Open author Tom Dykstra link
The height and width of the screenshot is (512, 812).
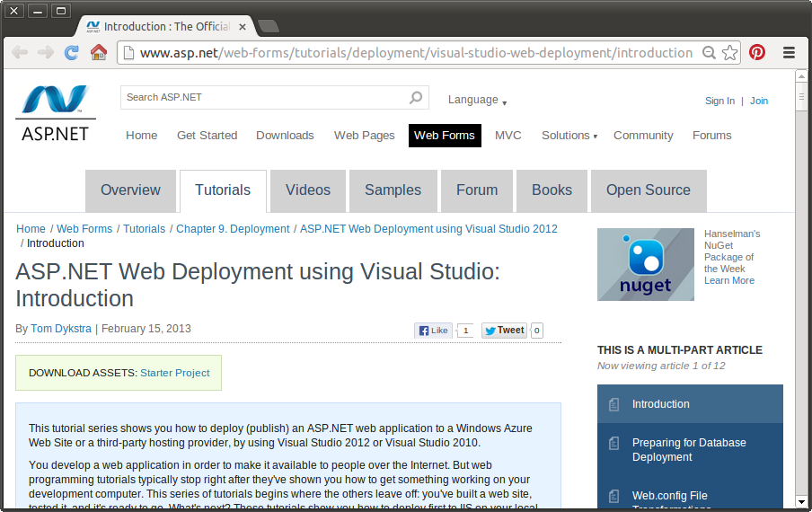61,329
